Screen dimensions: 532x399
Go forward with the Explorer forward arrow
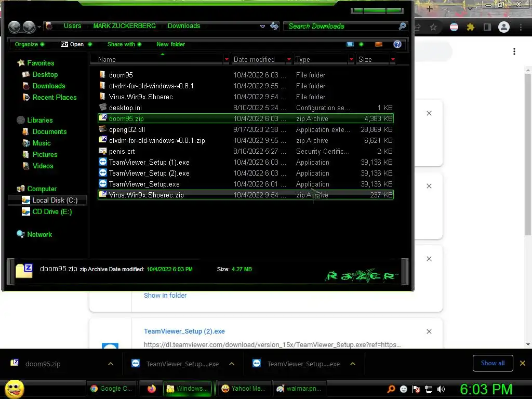click(29, 26)
